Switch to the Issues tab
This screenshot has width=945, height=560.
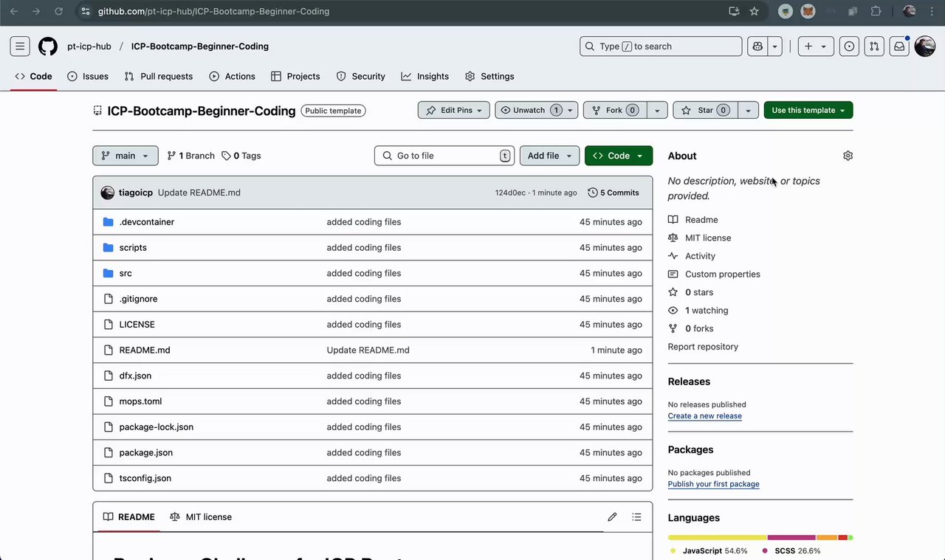pyautogui.click(x=88, y=77)
